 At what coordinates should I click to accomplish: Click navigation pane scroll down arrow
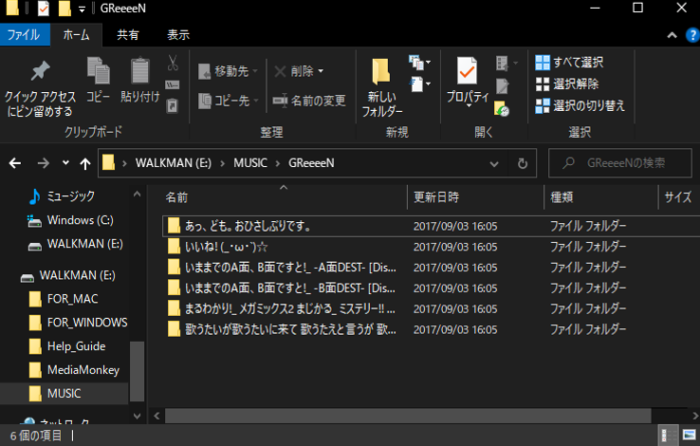click(x=137, y=416)
